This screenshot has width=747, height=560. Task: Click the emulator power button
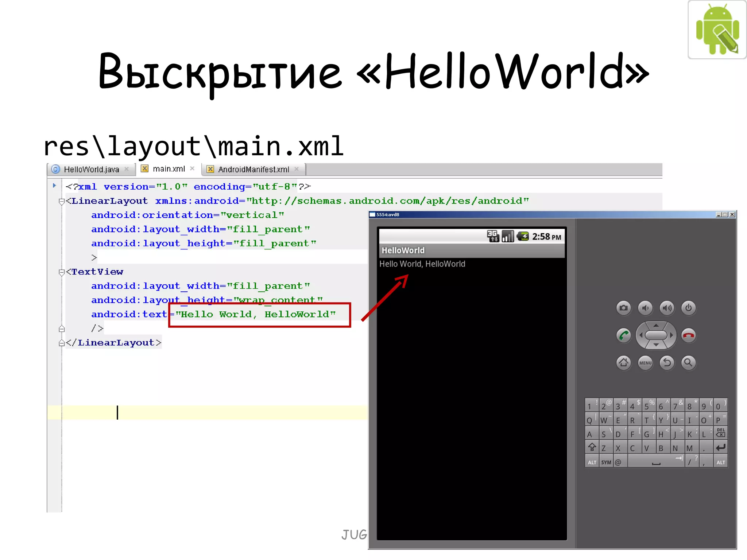tap(688, 308)
